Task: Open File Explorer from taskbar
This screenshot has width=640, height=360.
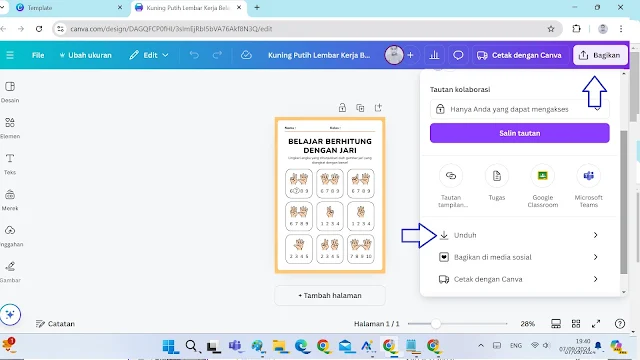Action: (x=280, y=347)
